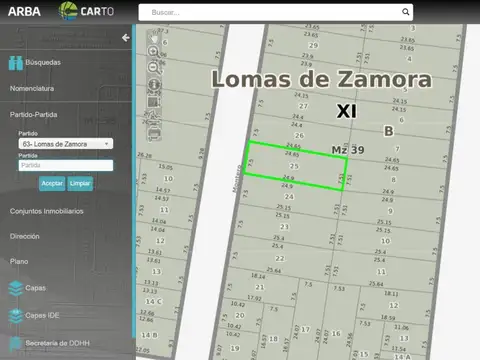Click highlighted parcel 25 on map
Image resolution: width=480 pixels, height=360 pixels.
tap(294, 166)
